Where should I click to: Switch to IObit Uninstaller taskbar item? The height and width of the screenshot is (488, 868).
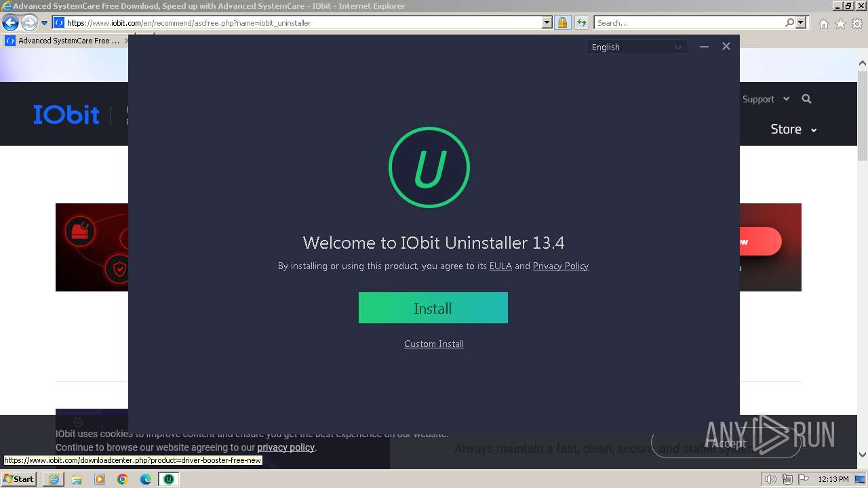169,479
